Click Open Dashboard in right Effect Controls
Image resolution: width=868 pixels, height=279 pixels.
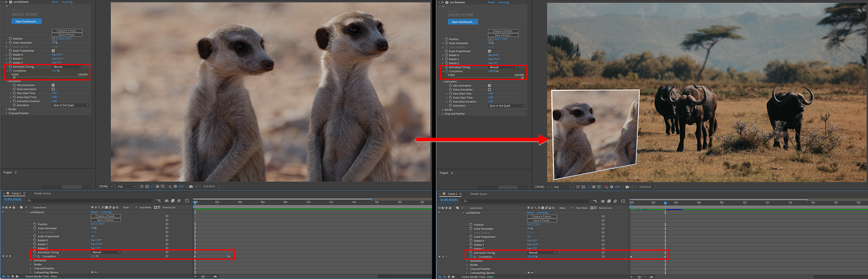tap(463, 22)
